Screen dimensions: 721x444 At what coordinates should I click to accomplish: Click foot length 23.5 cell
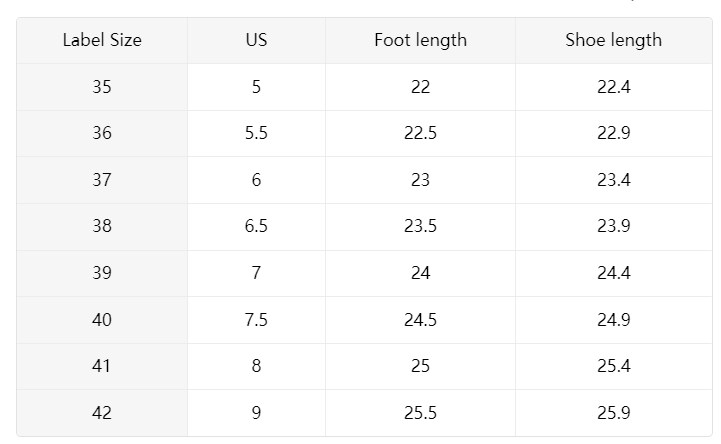click(x=420, y=227)
